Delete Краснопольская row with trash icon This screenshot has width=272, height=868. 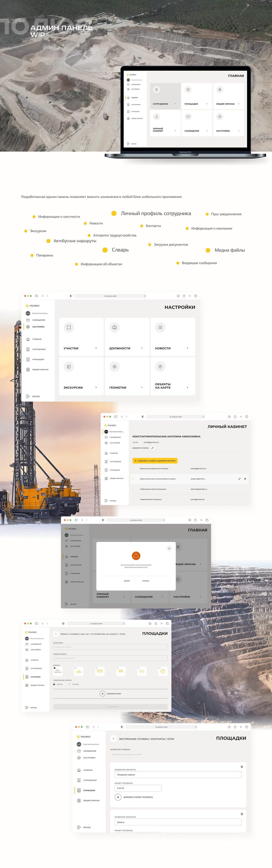tap(245, 479)
